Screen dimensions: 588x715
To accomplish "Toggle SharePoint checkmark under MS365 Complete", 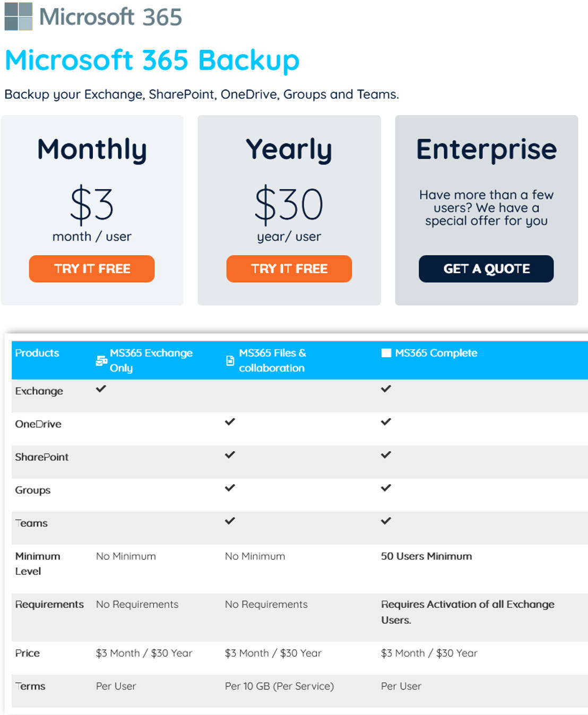I will click(x=386, y=455).
